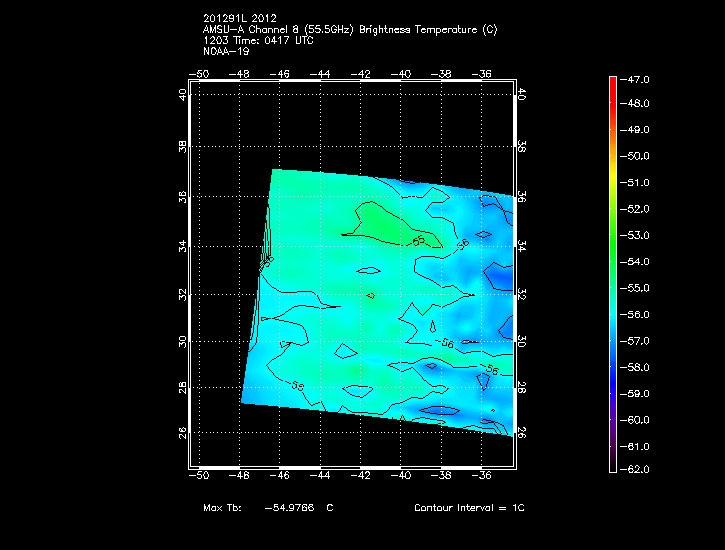Click the green section of the color bar

pos(612,255)
